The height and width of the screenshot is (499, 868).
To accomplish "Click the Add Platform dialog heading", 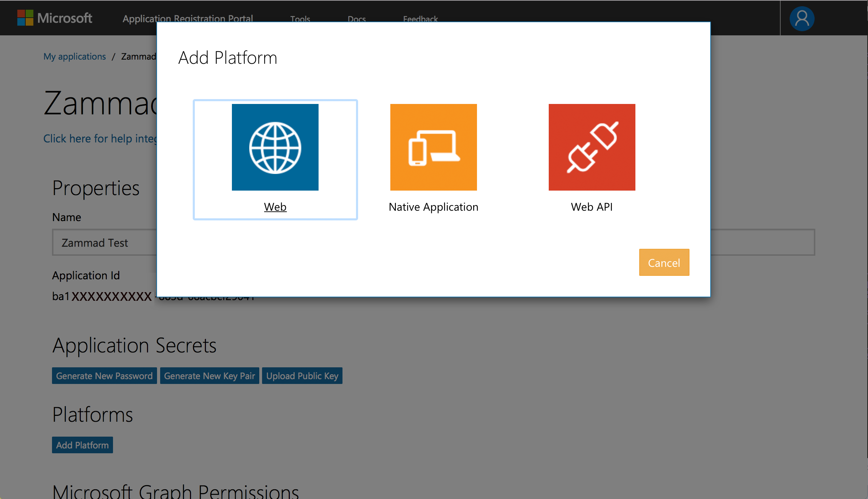I will [x=228, y=58].
